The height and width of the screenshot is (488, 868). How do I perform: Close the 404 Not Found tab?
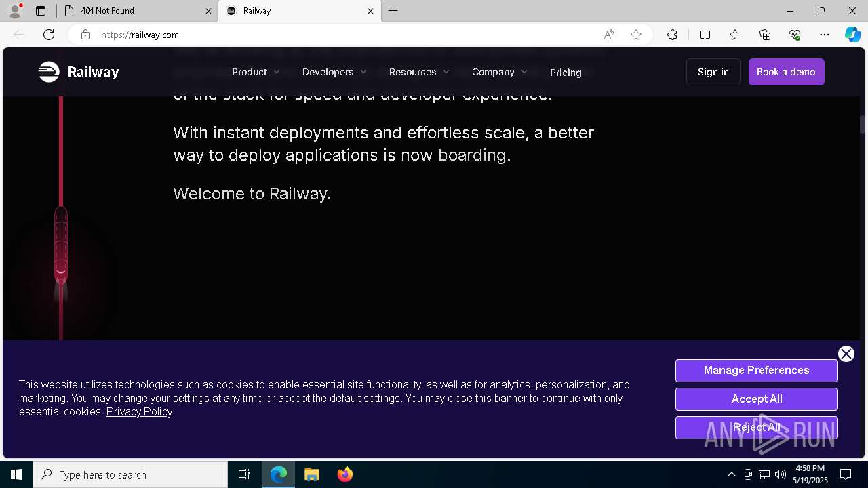(x=208, y=11)
